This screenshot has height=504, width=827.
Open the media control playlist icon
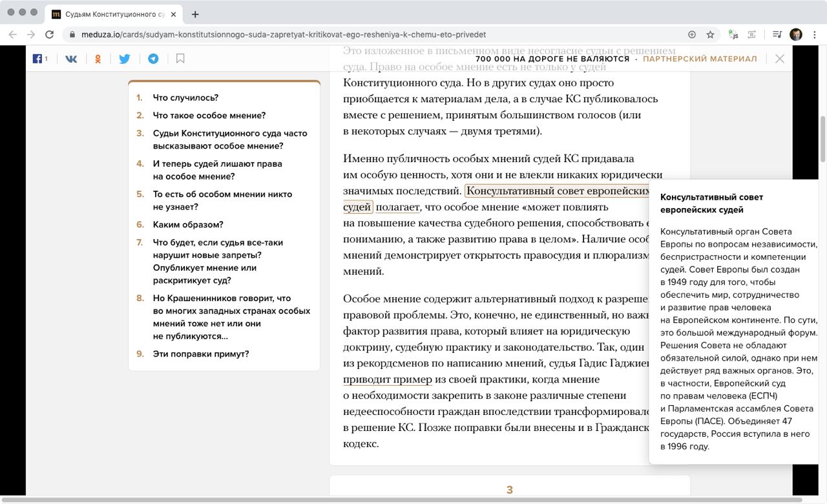(x=777, y=34)
